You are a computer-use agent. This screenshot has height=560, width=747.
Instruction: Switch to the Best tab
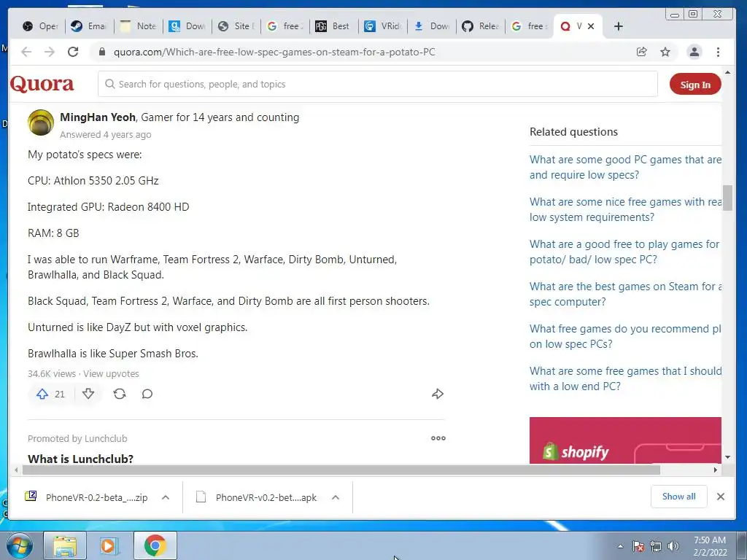[333, 26]
